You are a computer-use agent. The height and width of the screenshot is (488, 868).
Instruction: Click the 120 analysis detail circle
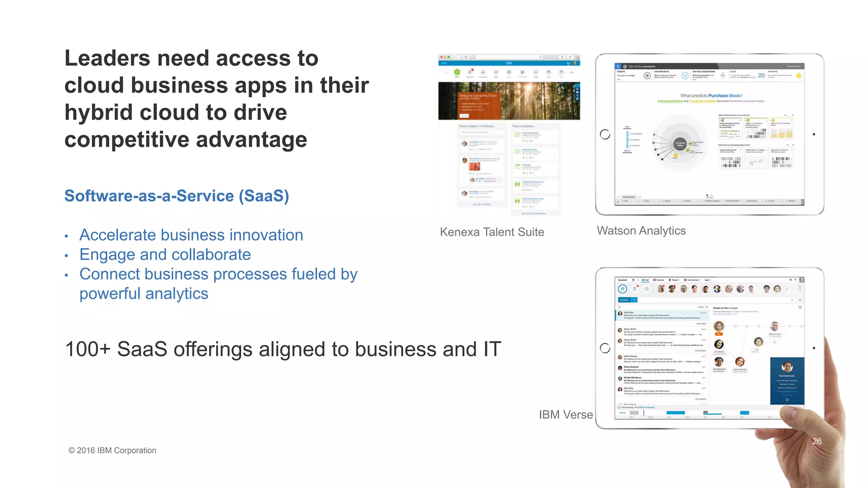(685, 76)
